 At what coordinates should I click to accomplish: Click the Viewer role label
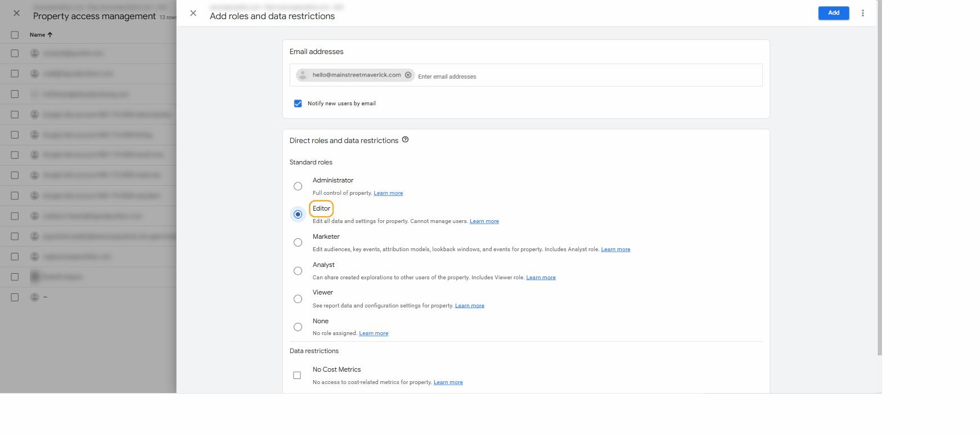click(x=323, y=292)
